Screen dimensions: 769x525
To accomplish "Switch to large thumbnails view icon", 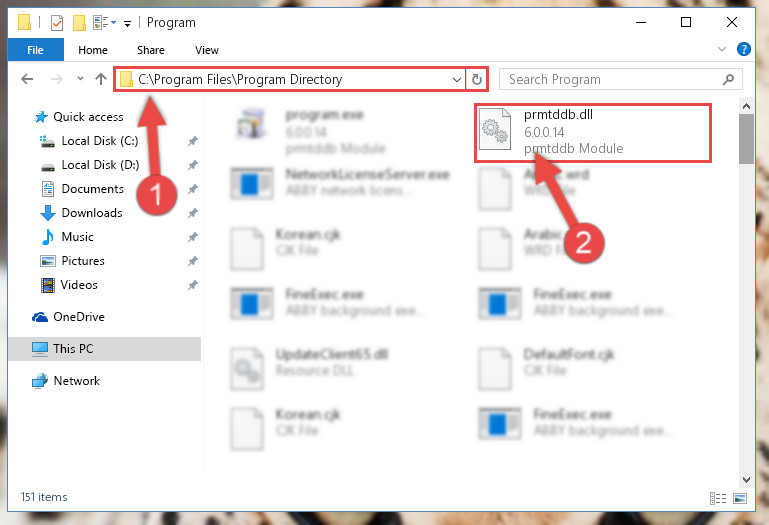I will (740, 499).
